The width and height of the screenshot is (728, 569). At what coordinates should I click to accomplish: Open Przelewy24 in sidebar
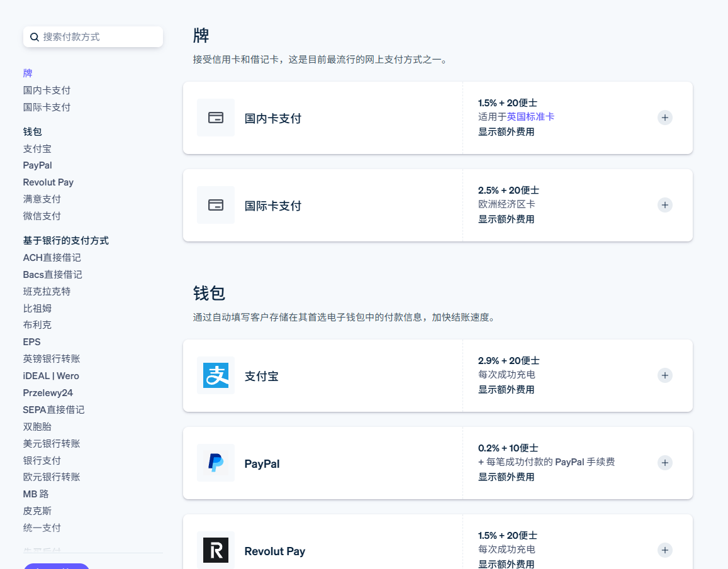(48, 392)
